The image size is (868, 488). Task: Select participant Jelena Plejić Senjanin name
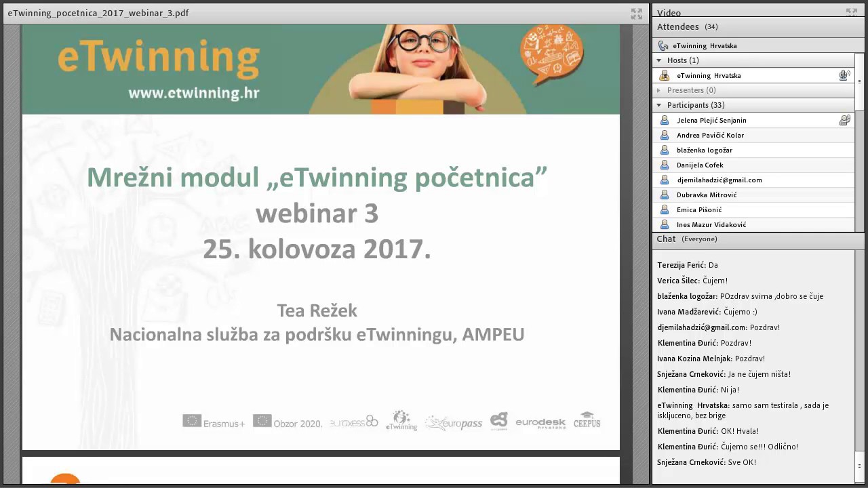coord(711,120)
